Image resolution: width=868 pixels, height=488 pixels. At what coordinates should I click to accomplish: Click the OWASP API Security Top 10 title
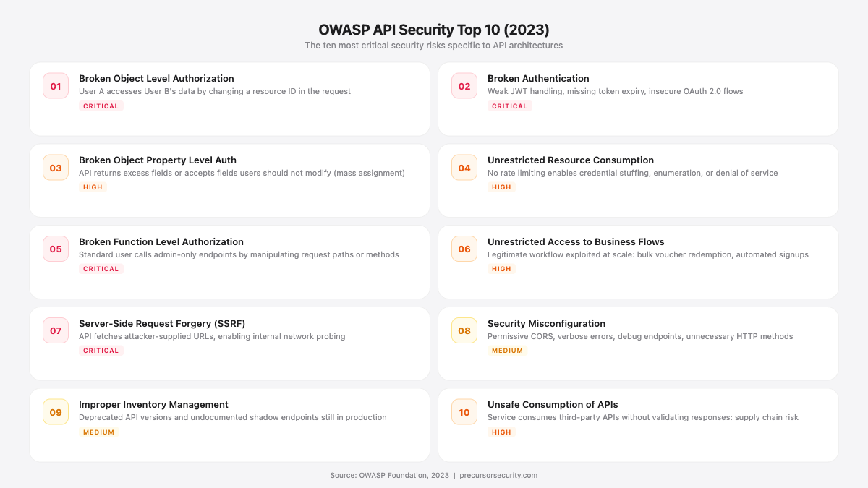[434, 30]
